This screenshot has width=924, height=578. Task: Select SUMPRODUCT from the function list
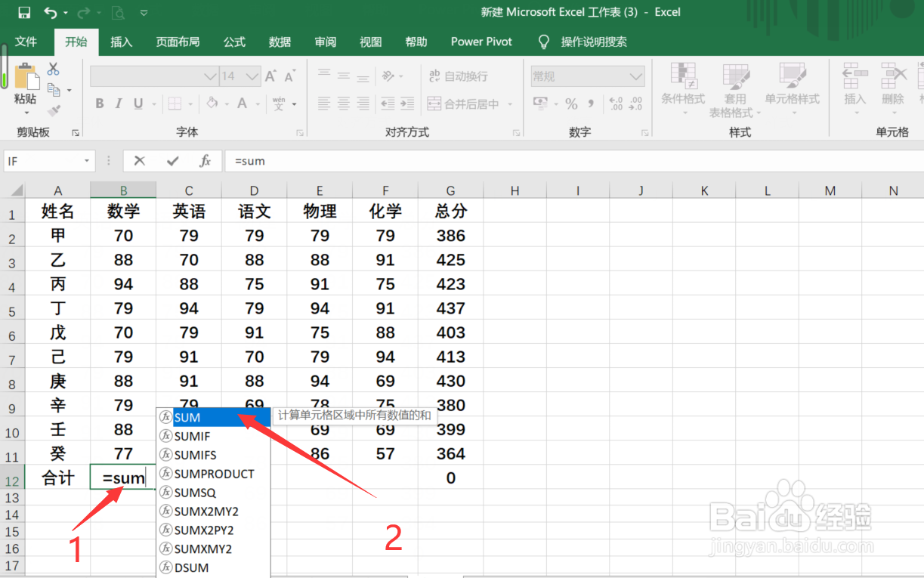[213, 474]
